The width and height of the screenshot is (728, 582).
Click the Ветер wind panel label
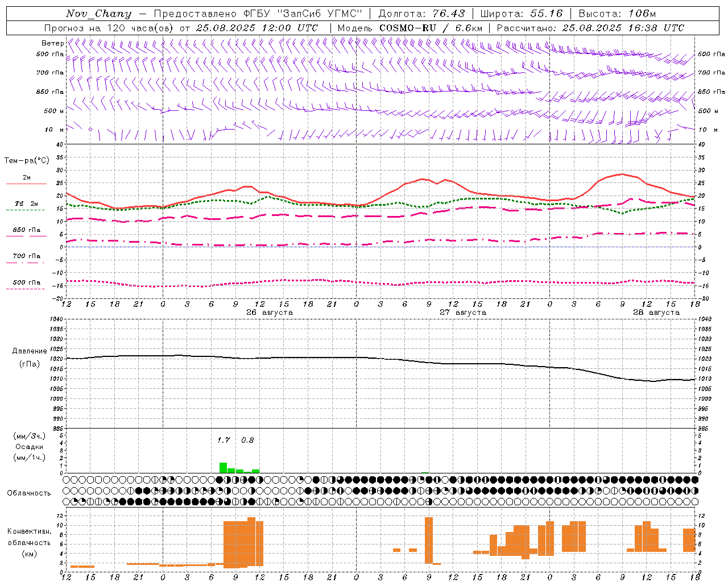tap(52, 43)
